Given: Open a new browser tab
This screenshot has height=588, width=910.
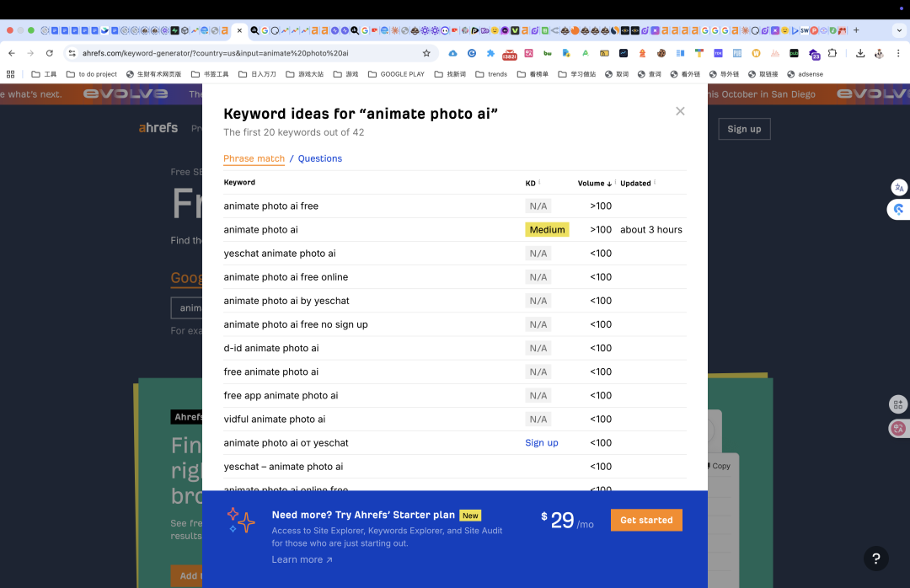Looking at the screenshot, I should [x=856, y=30].
